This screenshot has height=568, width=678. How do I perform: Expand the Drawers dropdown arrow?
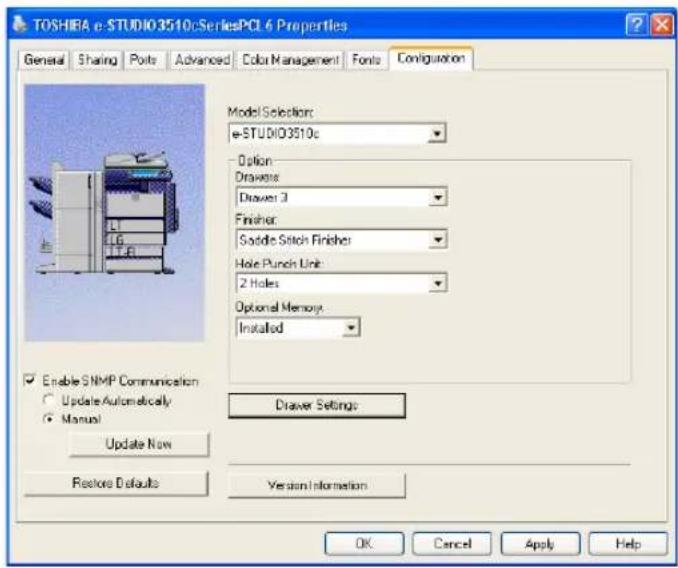[438, 198]
